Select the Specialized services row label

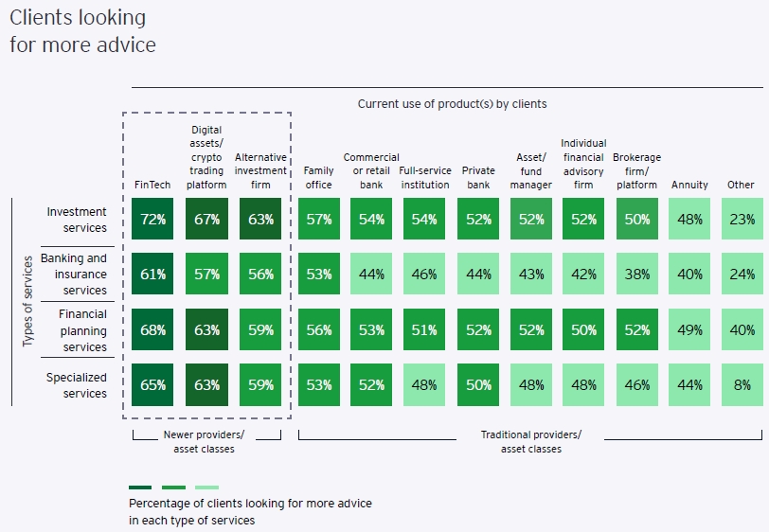coord(77,385)
